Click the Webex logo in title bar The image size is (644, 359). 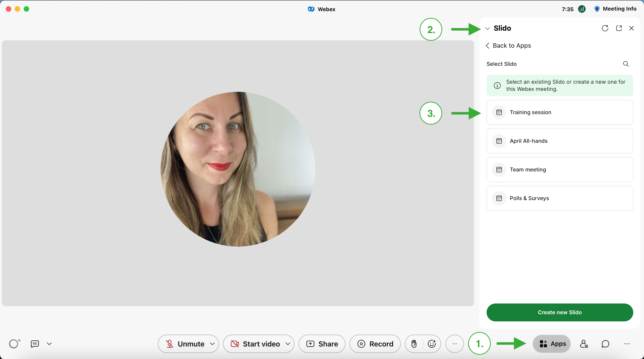[x=311, y=9]
